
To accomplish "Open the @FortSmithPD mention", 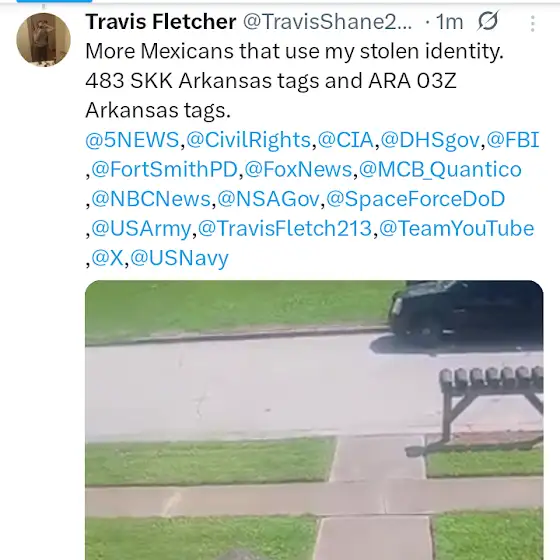I will 164,169.
